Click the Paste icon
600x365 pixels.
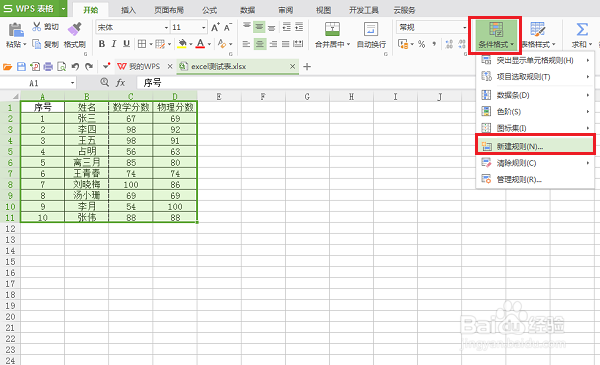pos(16,30)
